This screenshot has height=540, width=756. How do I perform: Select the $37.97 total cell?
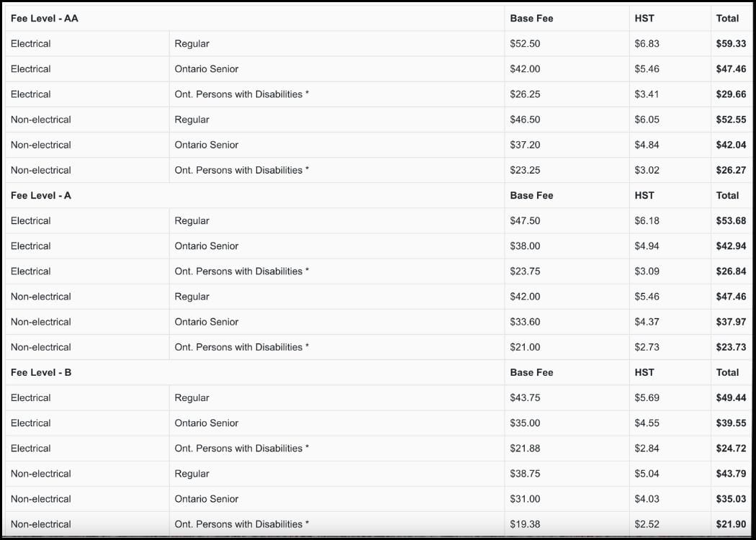(731, 322)
